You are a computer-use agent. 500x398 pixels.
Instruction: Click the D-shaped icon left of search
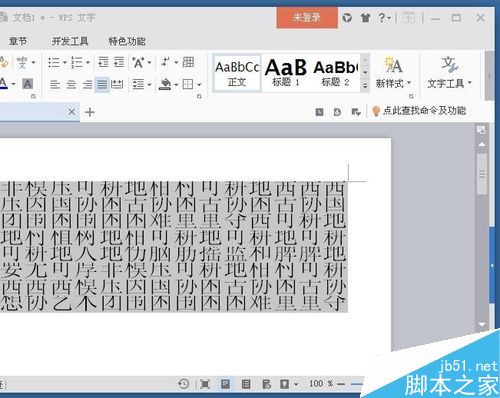(337, 112)
